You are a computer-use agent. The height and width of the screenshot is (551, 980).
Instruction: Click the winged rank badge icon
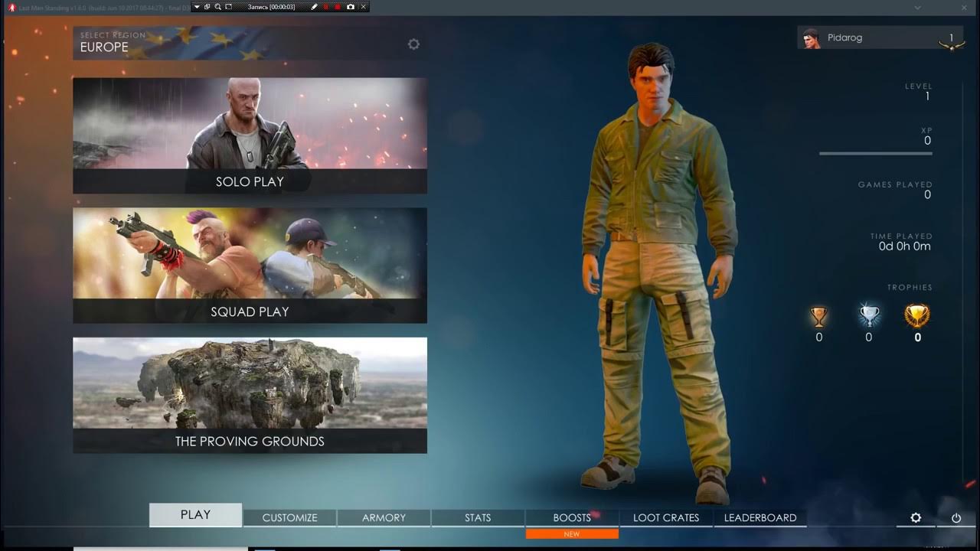point(952,46)
